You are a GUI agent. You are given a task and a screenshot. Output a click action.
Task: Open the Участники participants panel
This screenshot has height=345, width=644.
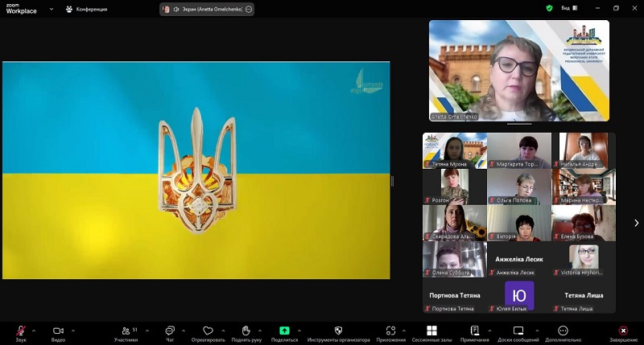pos(126,334)
